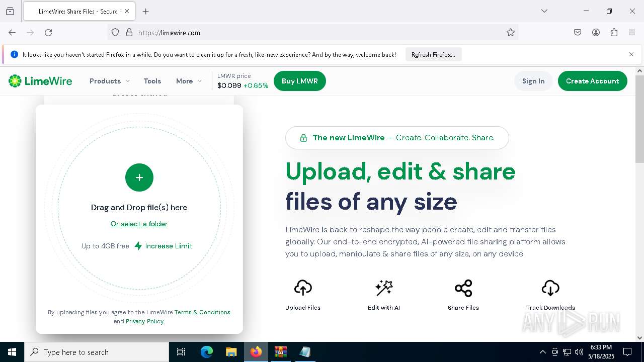Open Task View on the taskbar
The width and height of the screenshot is (644, 362).
(x=181, y=352)
